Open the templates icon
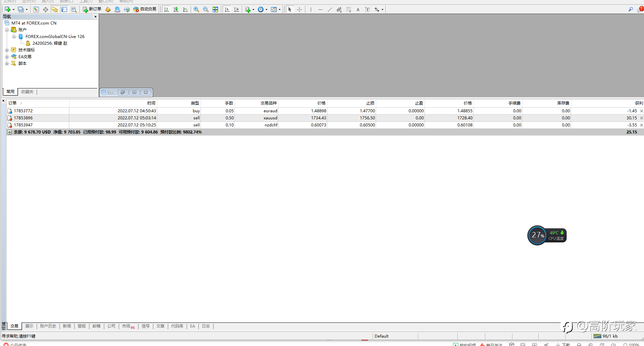644x346 pixels. pyautogui.click(x=274, y=9)
